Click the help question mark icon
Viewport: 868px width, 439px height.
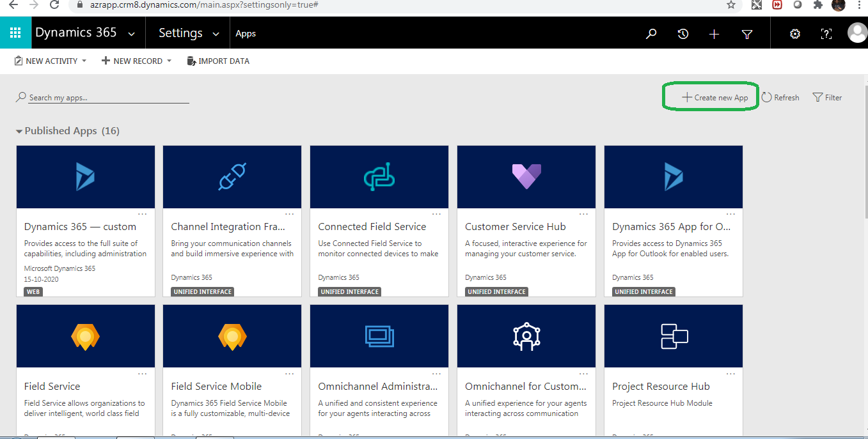826,34
